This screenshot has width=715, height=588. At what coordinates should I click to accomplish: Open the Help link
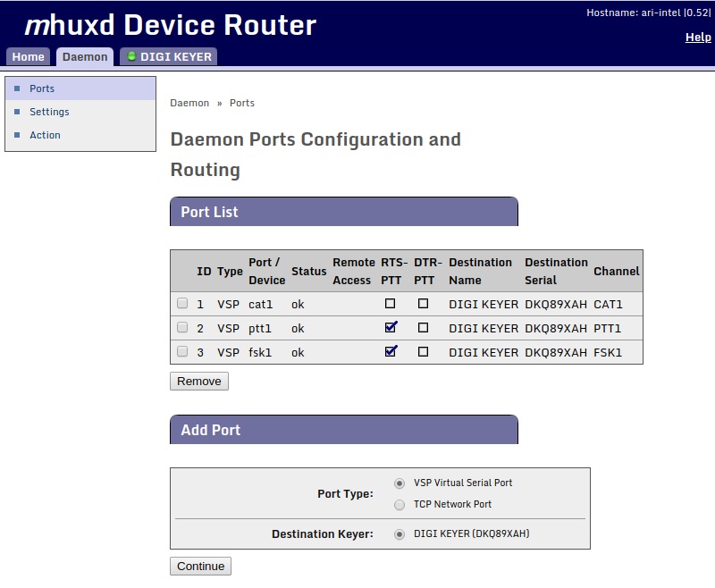tap(698, 38)
